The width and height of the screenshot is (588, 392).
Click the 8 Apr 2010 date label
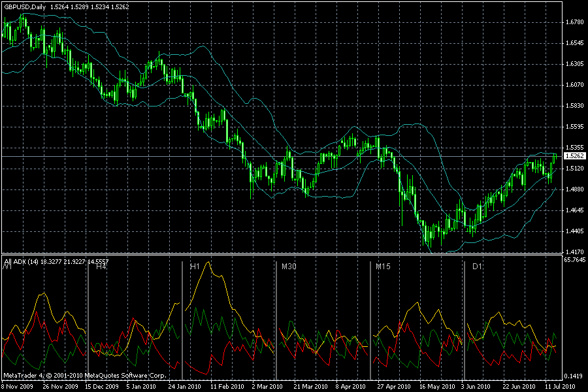[x=351, y=386]
